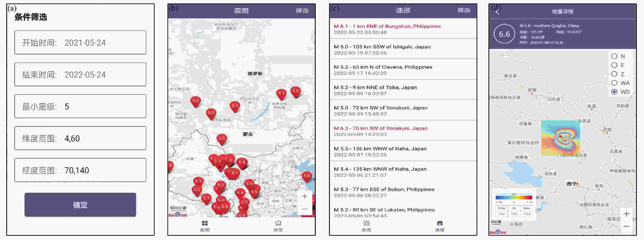The image size is (644, 240).
Task: Tap the 5.0 marker on the east coast
Action: point(307,177)
